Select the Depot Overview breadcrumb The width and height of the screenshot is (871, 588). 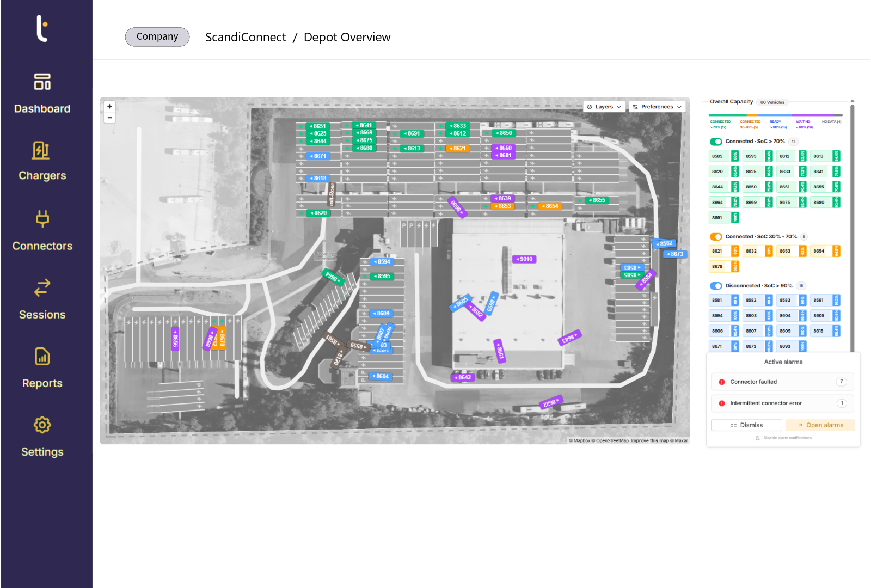coord(347,37)
